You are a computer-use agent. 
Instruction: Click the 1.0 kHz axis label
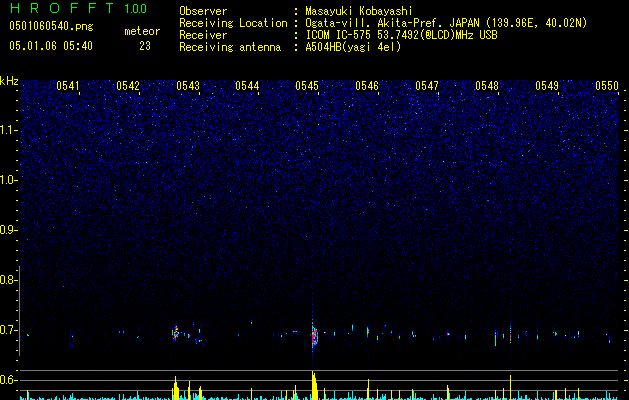(x=9, y=180)
